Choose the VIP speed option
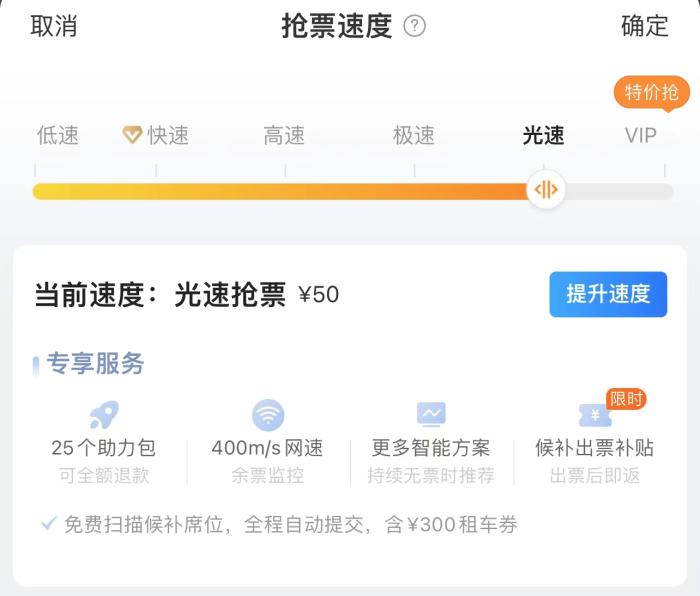The height and width of the screenshot is (596, 700). pos(641,135)
